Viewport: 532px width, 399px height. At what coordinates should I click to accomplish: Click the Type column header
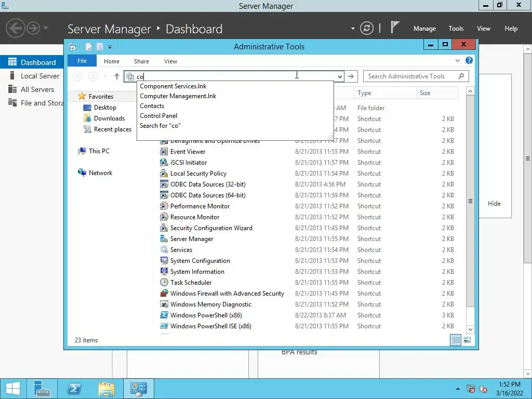click(385, 93)
